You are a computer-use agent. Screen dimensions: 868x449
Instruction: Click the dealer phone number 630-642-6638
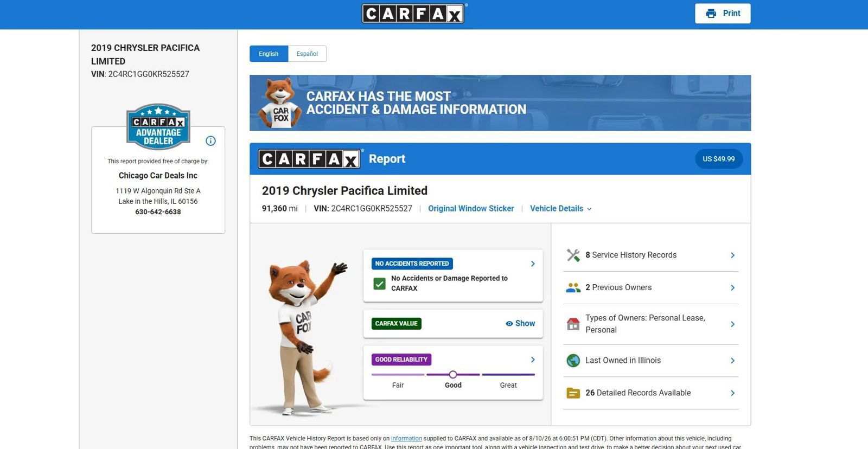(158, 212)
